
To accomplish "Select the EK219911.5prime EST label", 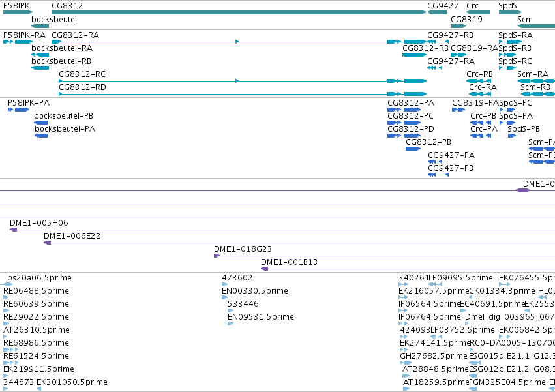I will (38, 370).
